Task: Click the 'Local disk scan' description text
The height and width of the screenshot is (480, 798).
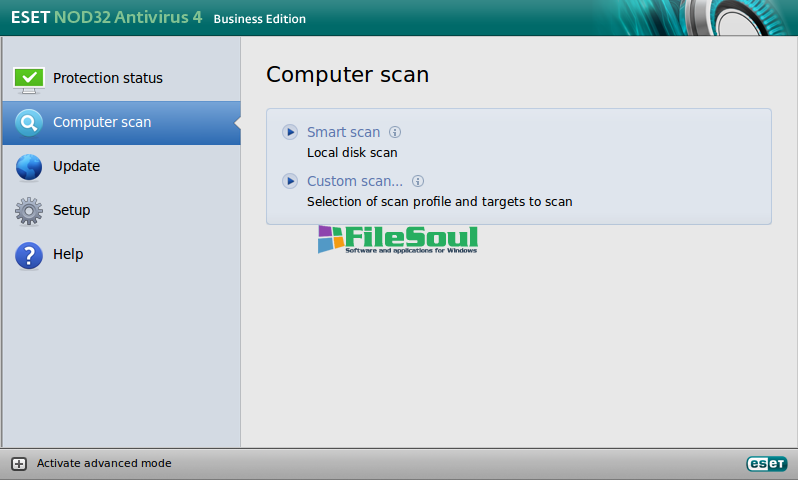Action: [352, 153]
